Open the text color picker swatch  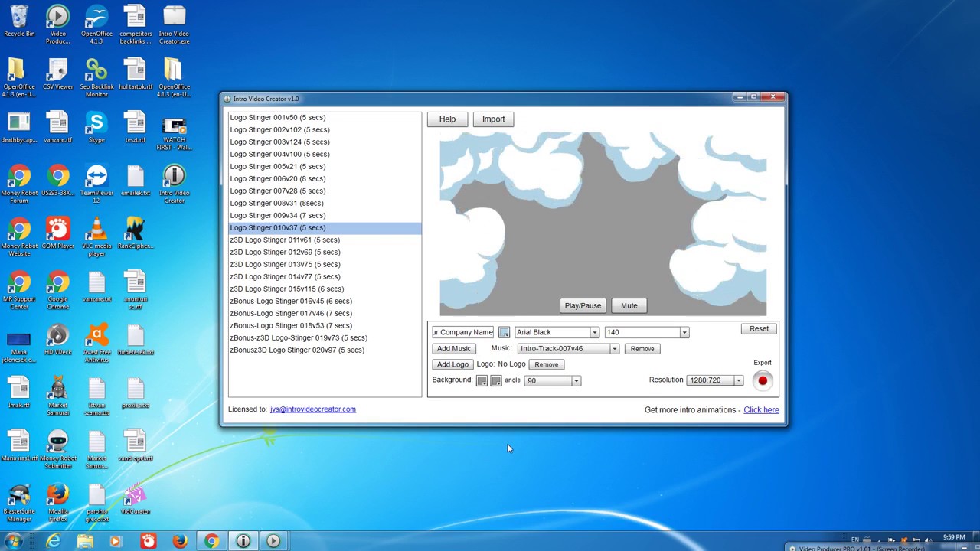504,332
